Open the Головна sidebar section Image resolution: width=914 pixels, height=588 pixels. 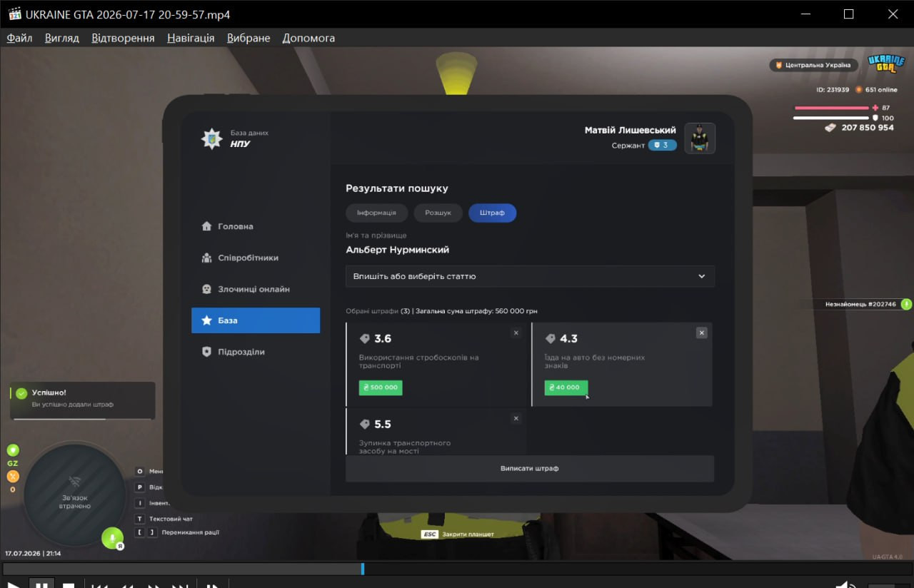tap(256, 226)
